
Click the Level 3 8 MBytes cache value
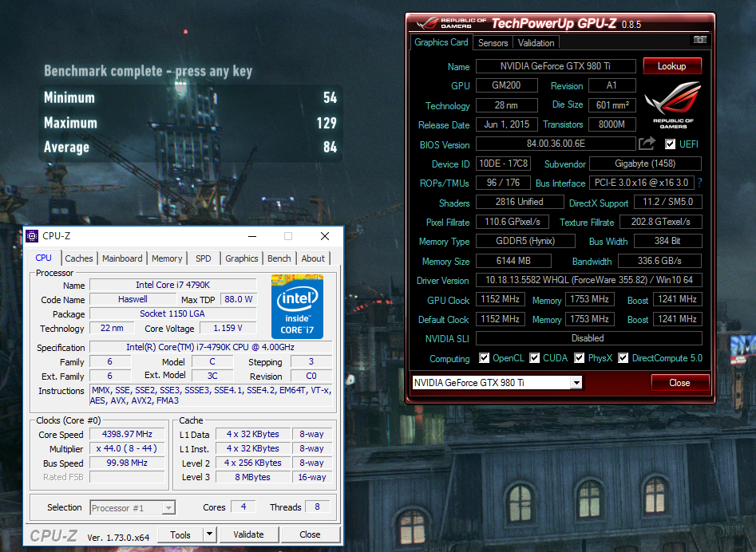tap(252, 477)
